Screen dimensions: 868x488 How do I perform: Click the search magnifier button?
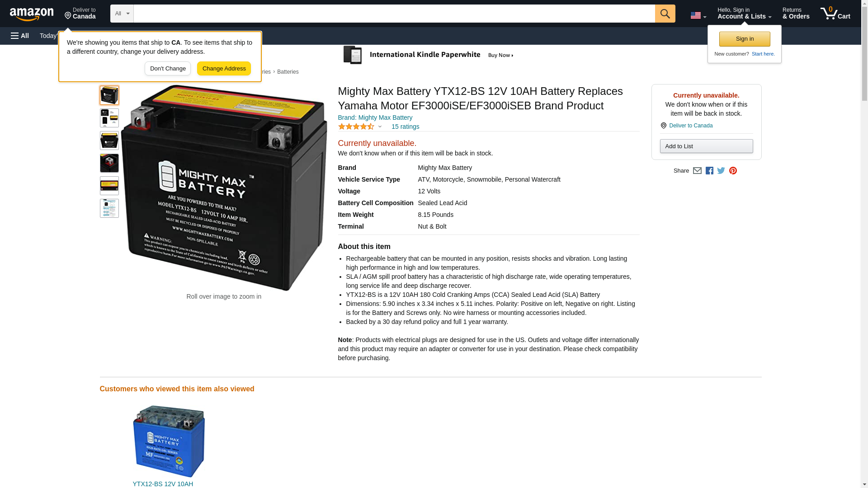pos(665,14)
